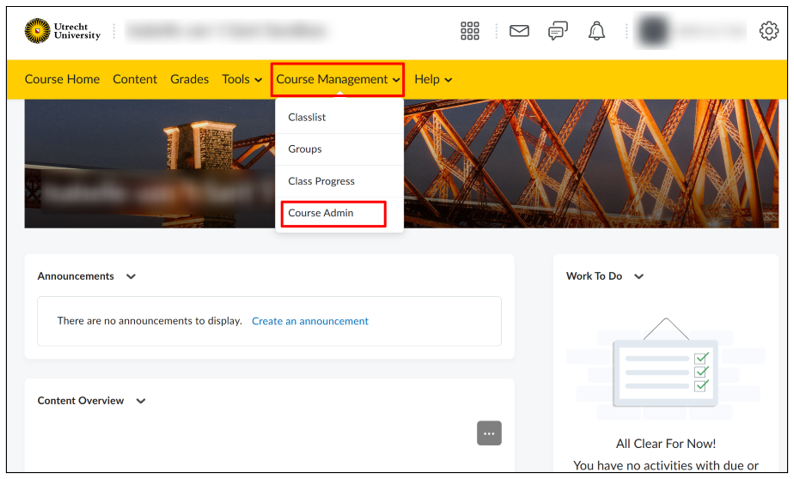794x479 pixels.
Task: Open the Work To Do heading
Action: click(x=594, y=276)
